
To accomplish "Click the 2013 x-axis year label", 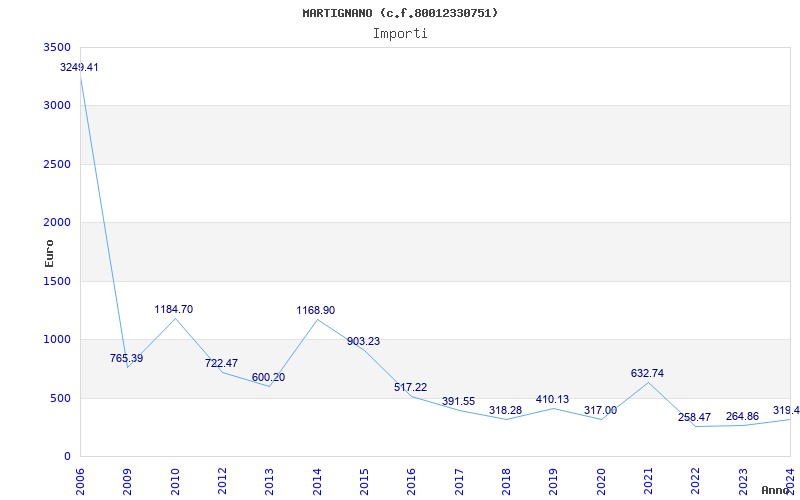I will click(x=269, y=482).
